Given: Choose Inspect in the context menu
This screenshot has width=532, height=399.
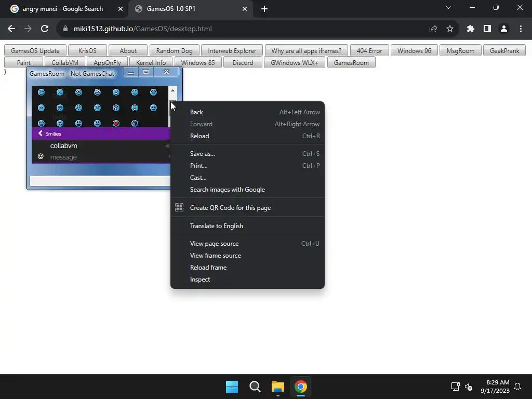Looking at the screenshot, I should (247, 279).
